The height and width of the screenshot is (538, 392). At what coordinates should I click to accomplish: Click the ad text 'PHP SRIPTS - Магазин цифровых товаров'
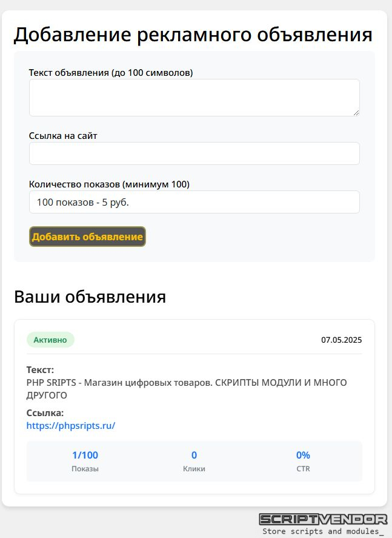click(x=119, y=383)
